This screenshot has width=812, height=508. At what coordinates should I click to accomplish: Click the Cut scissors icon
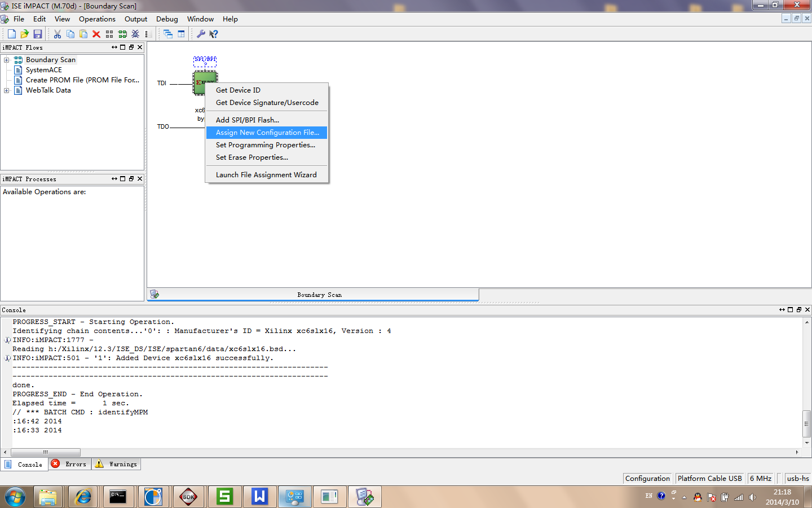pos(58,34)
